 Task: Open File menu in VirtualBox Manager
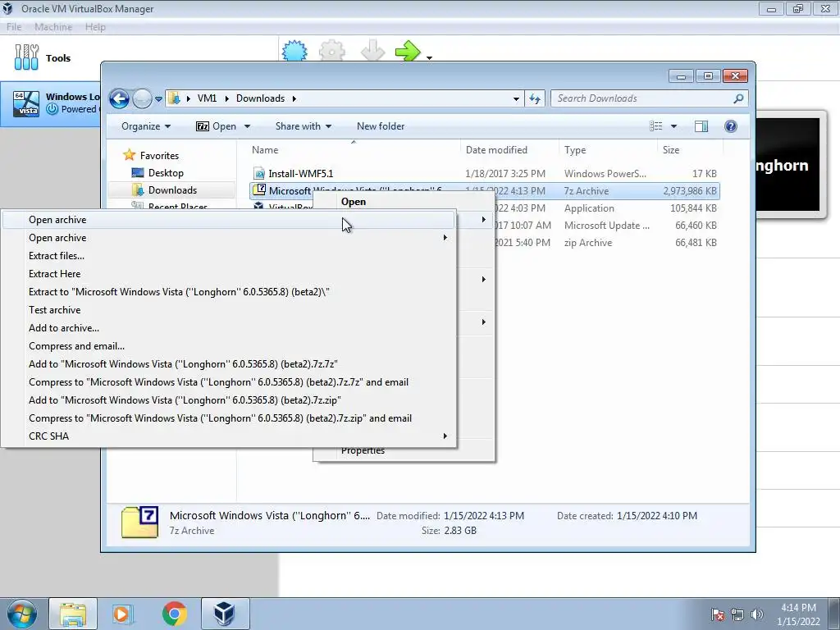(14, 27)
